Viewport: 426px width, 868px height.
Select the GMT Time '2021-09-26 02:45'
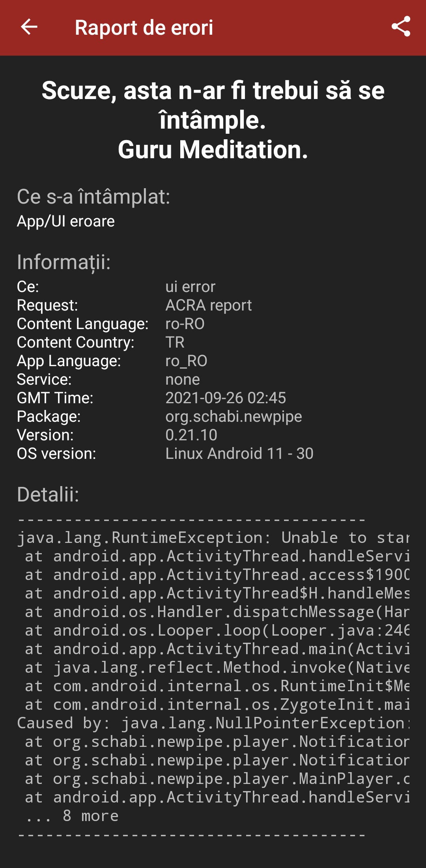226,398
